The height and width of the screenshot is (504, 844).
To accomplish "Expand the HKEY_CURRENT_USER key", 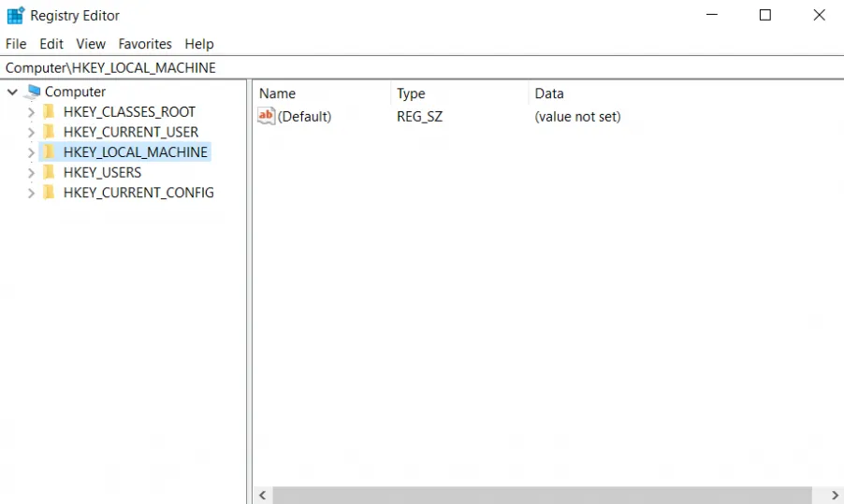I will tap(31, 133).
